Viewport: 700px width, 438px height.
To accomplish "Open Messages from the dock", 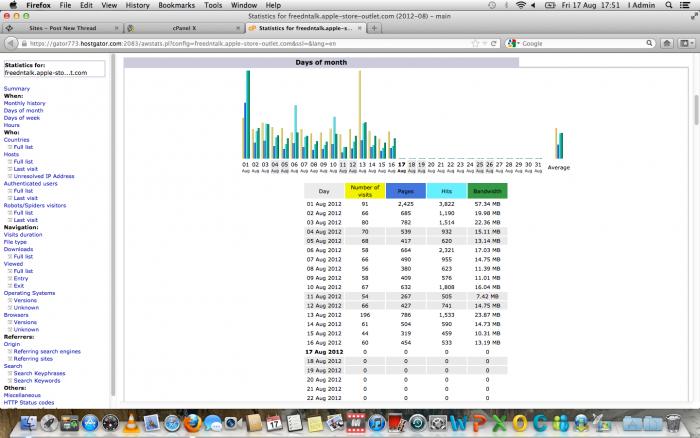I will coord(213,422).
